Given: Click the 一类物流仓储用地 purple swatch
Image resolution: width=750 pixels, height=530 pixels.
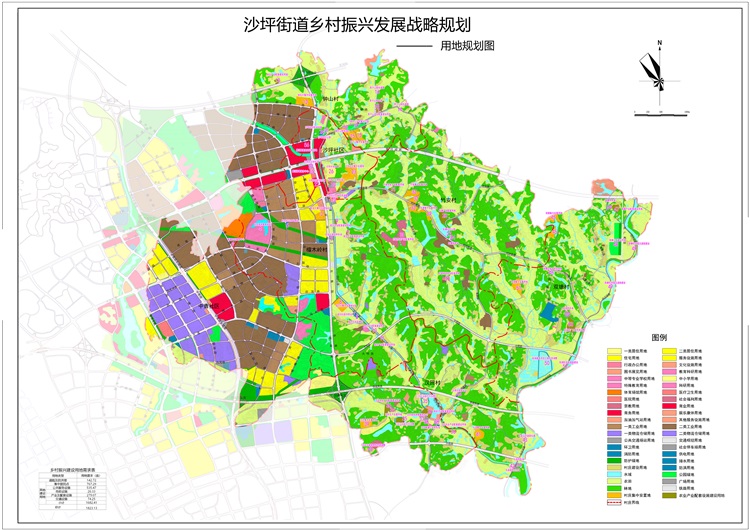Looking at the screenshot, I should pos(614,433).
